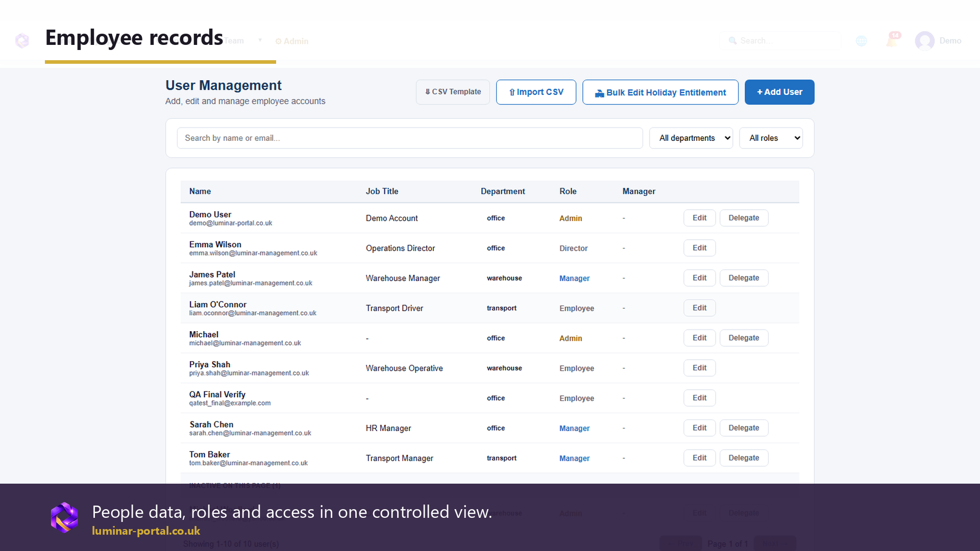Screen dimensions: 980x551
Task: Delegate for James Patel
Action: [x=744, y=278]
